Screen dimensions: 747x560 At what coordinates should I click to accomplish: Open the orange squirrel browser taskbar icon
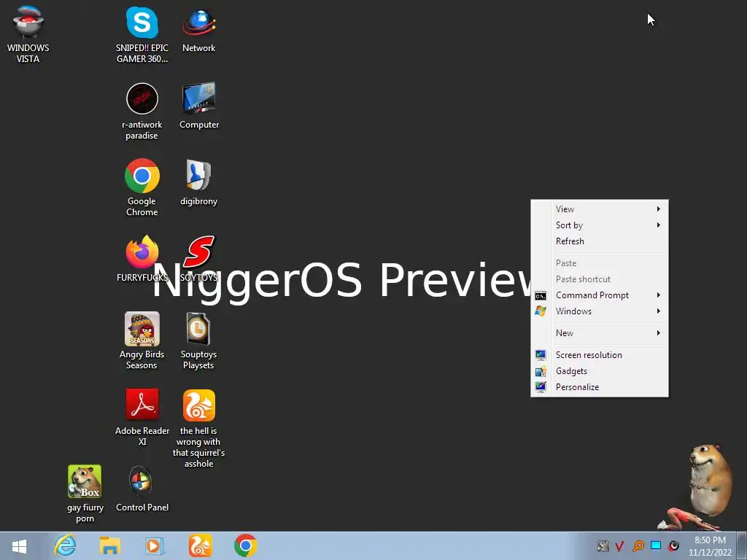tap(200, 545)
